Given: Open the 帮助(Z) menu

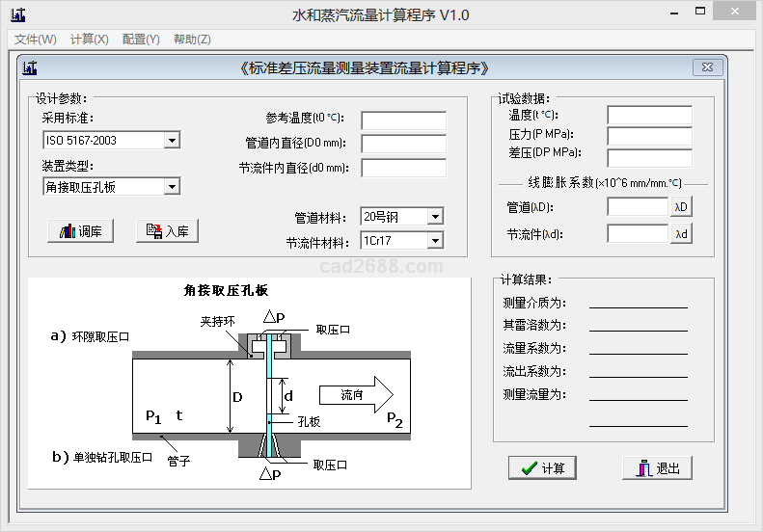Looking at the screenshot, I should pos(192,40).
